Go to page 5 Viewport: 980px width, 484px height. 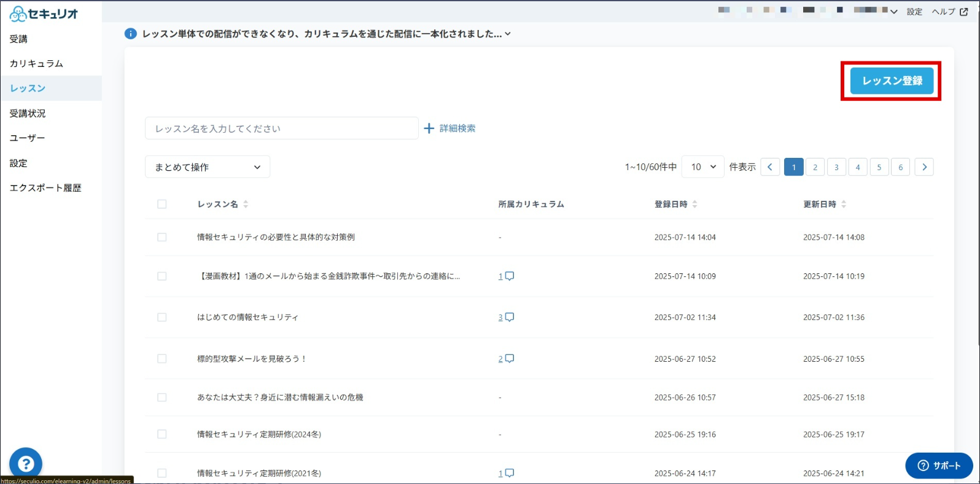879,167
